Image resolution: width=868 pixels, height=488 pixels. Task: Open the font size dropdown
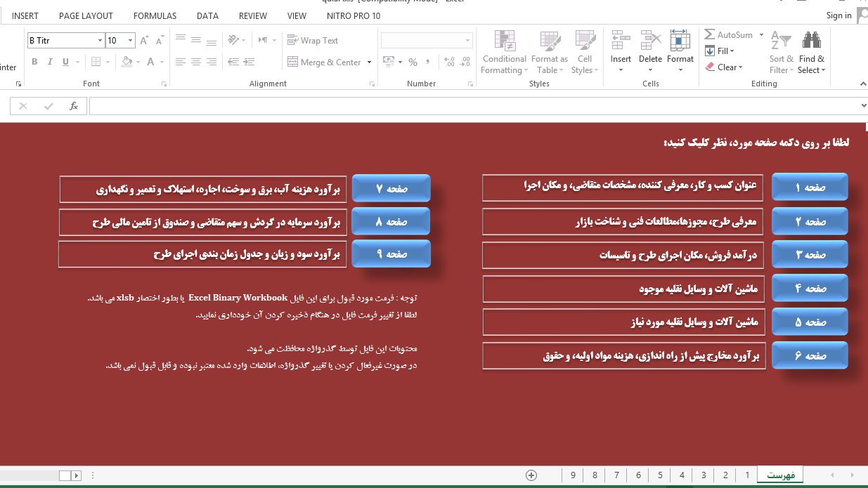130,41
